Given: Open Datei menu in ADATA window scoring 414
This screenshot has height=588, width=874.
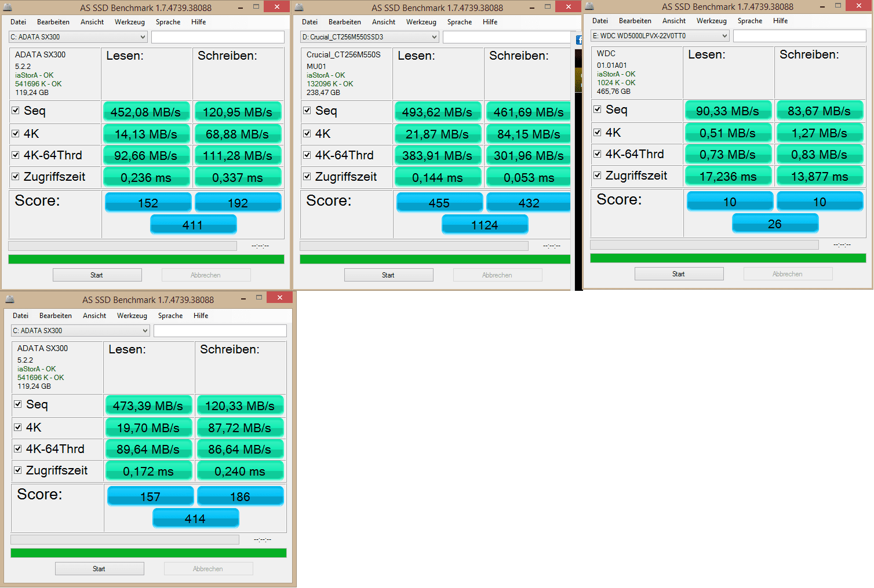Looking at the screenshot, I should click(x=21, y=316).
